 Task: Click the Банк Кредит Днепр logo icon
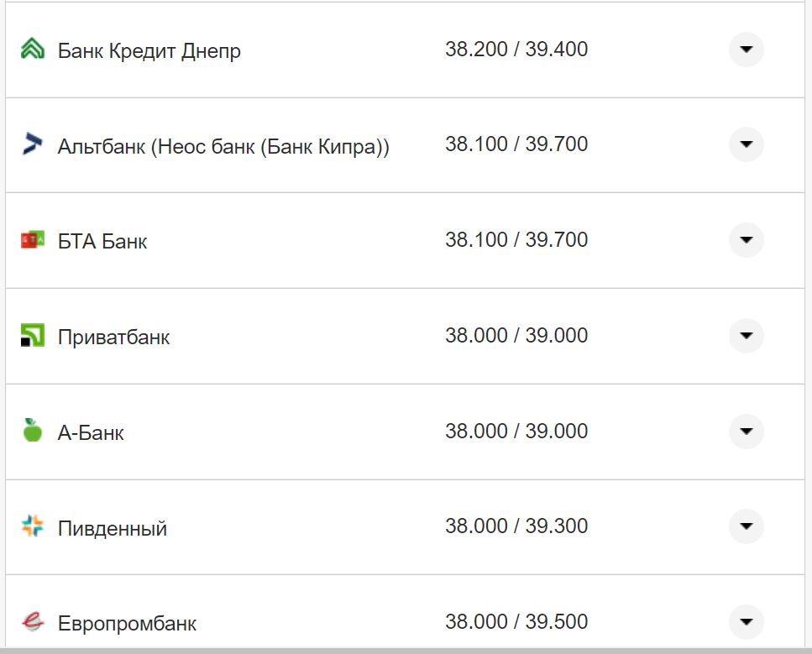pos(32,50)
